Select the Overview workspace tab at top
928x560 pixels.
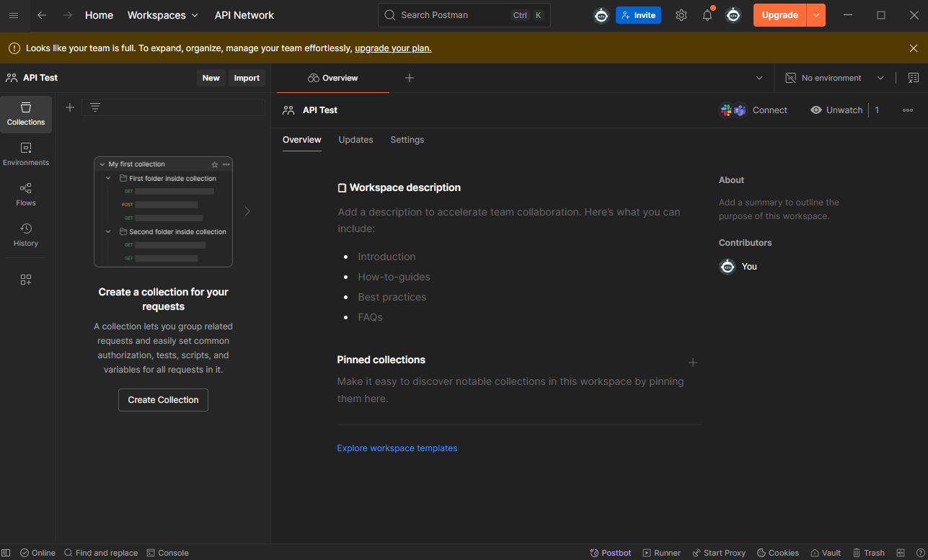click(333, 78)
